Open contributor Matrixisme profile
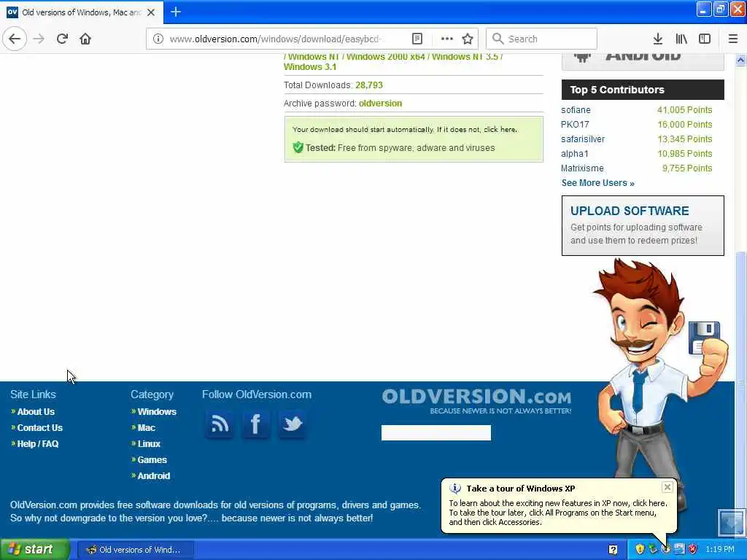 coord(582,168)
